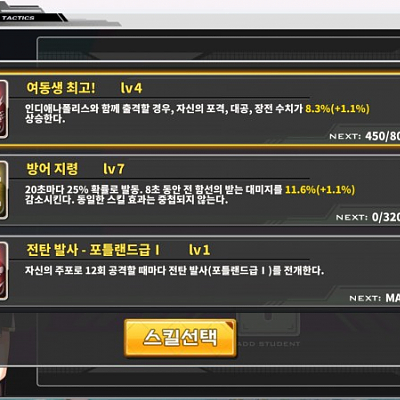Click the lv1 level label

coord(199,250)
